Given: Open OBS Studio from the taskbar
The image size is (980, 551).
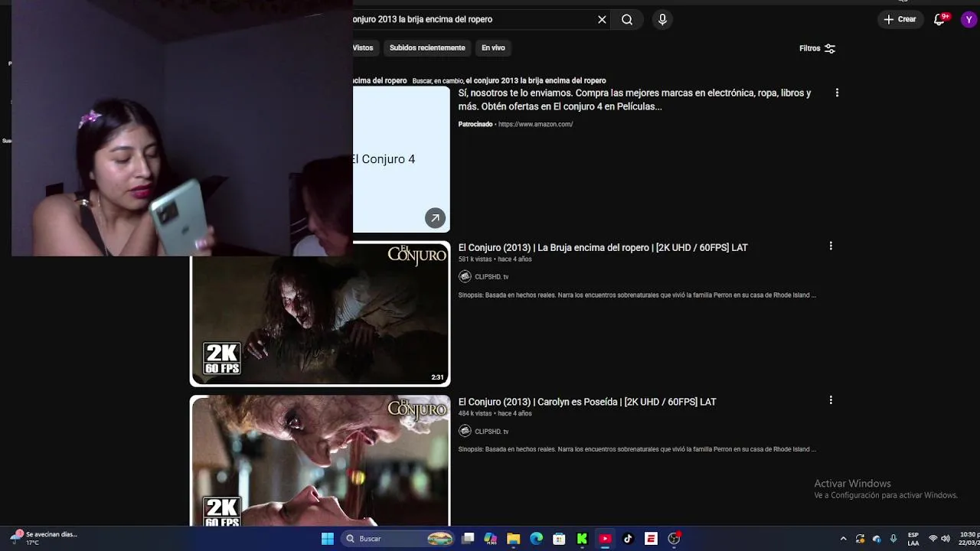Looking at the screenshot, I should click(674, 539).
